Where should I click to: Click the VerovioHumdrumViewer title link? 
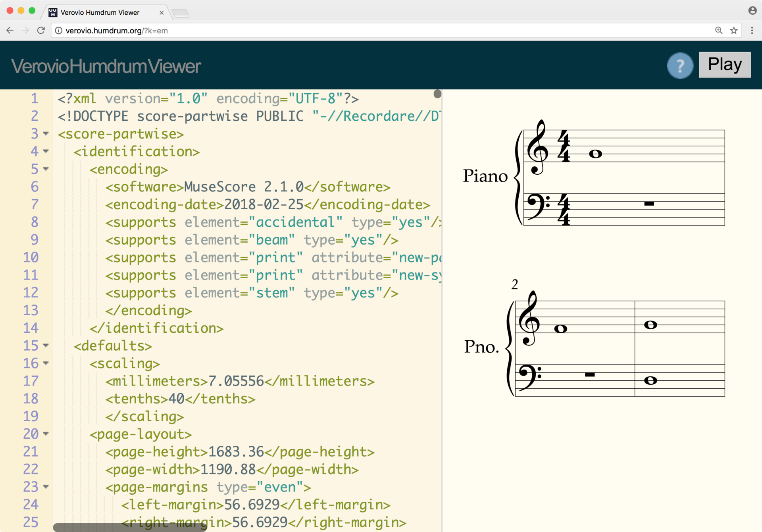coord(106,66)
